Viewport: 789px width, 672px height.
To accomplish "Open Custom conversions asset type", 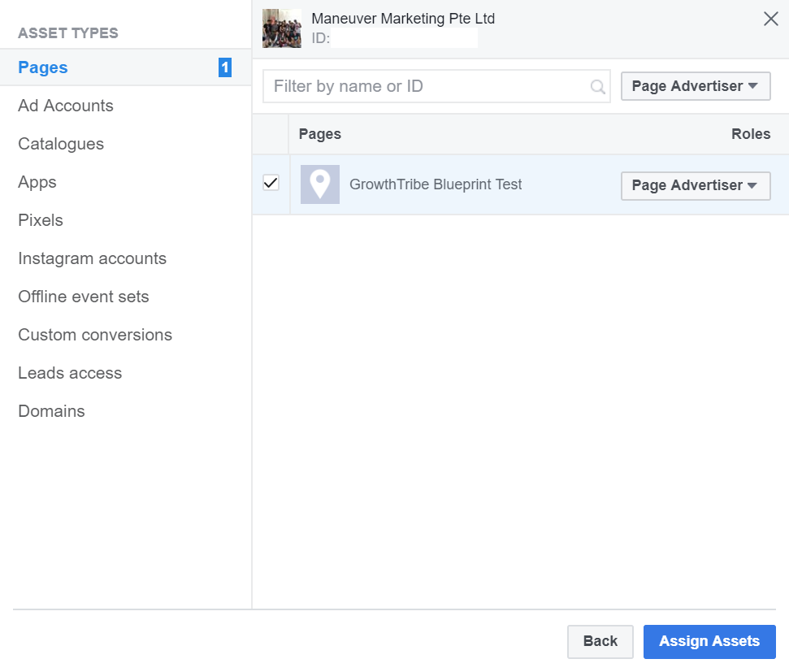I will (x=95, y=336).
